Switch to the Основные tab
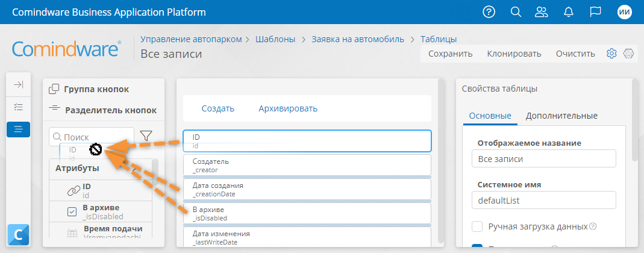This screenshot has height=253, width=644. [x=490, y=116]
